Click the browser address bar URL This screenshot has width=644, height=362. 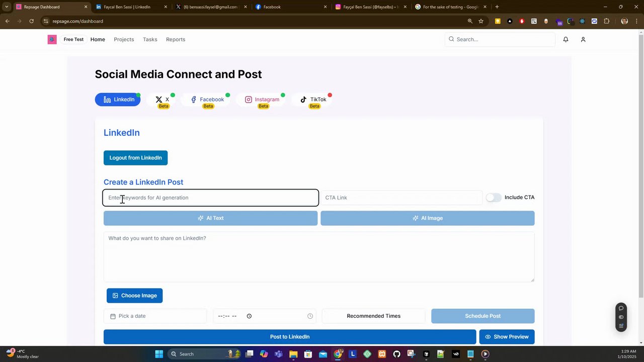point(77,21)
